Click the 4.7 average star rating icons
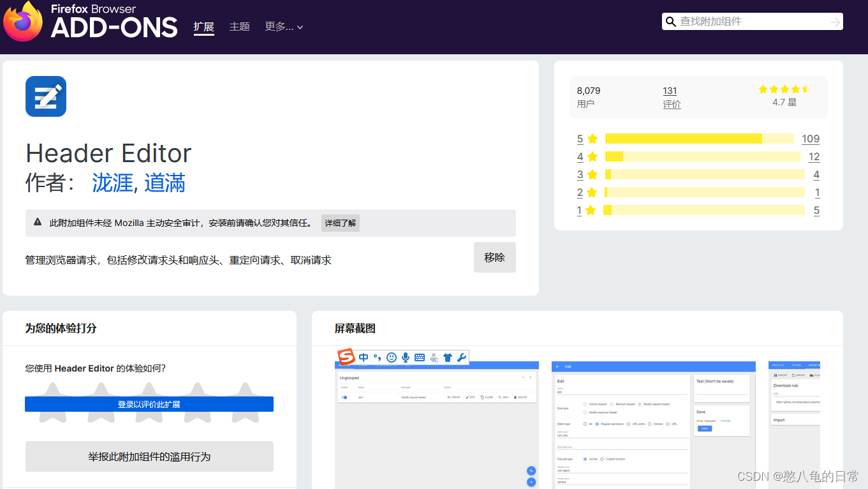Screen dimensions: 868x489 tap(784, 89)
